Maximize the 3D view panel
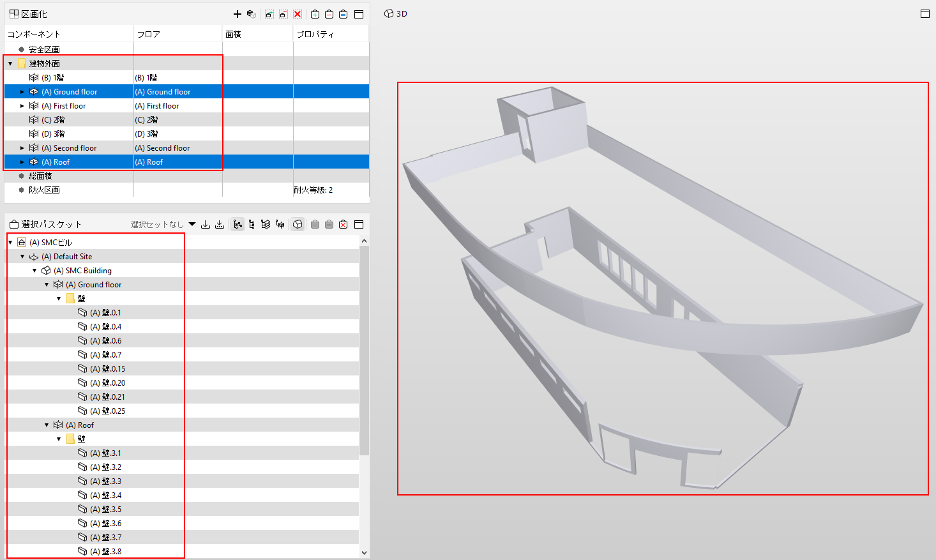Screen dimensions: 936x560 tap(925, 13)
